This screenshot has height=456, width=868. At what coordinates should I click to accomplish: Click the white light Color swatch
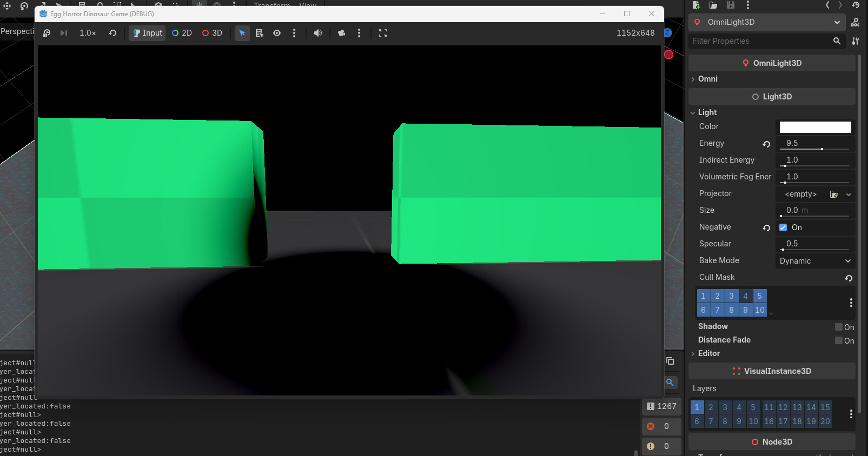(815, 127)
